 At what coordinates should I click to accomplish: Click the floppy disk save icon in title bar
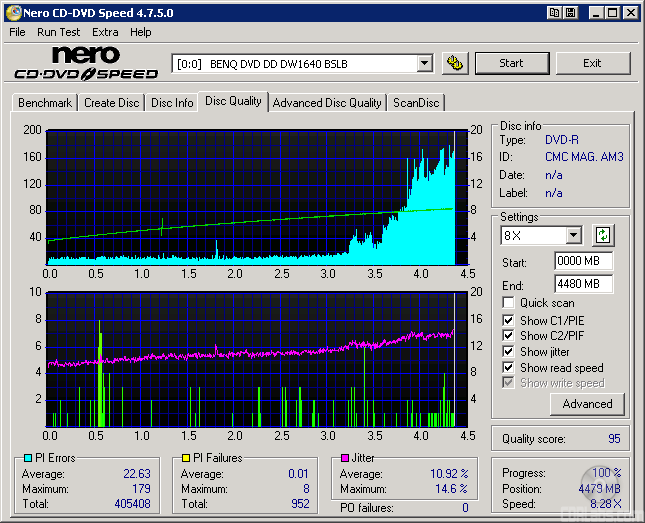(x=570, y=13)
